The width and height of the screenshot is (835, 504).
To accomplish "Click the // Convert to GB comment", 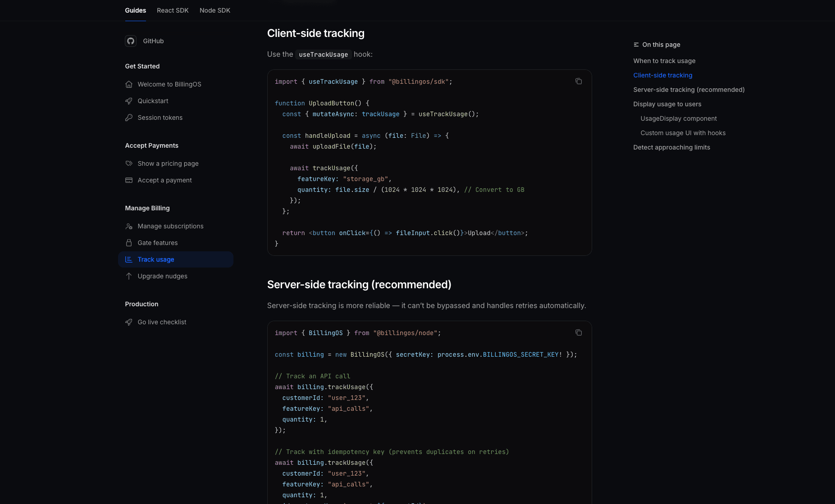I will (494, 190).
